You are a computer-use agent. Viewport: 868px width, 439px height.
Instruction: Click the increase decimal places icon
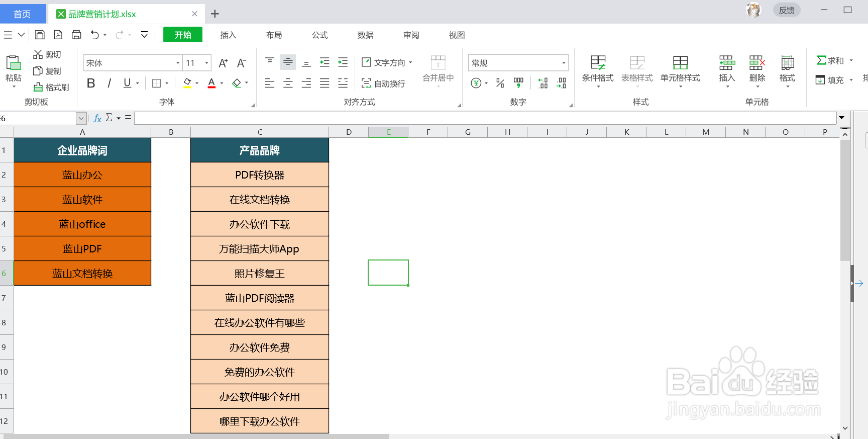pyautogui.click(x=543, y=83)
